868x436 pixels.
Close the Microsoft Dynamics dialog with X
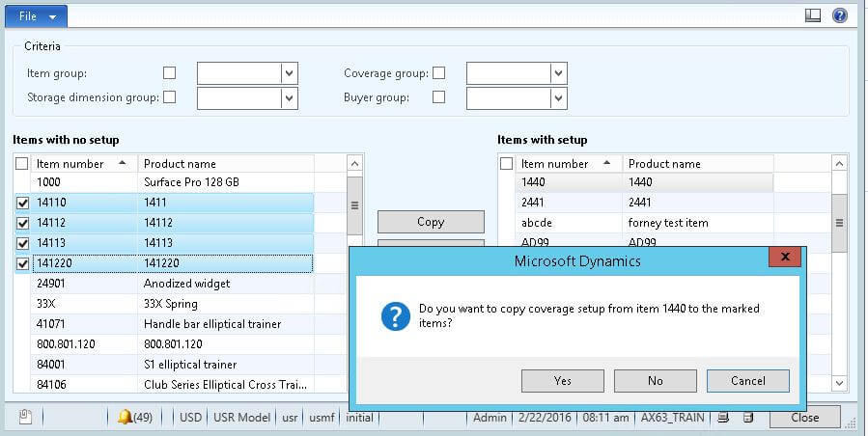(x=783, y=258)
